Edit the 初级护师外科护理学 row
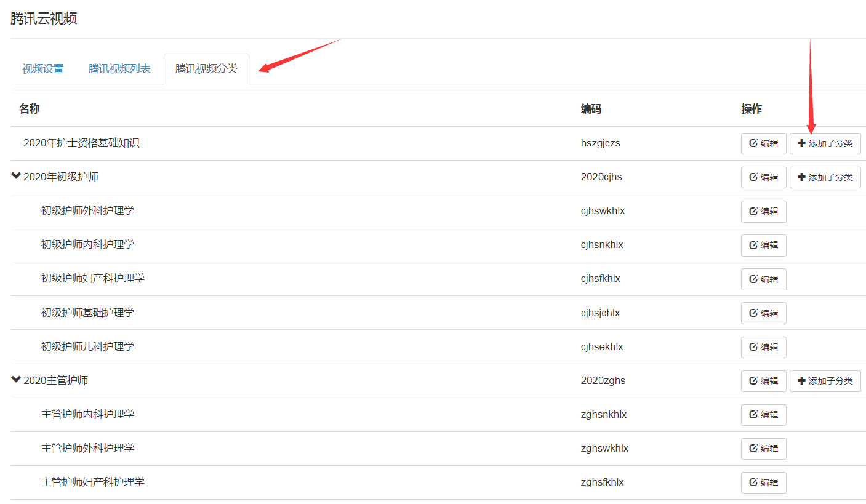Viewport: 866px width, 504px height. [x=763, y=211]
